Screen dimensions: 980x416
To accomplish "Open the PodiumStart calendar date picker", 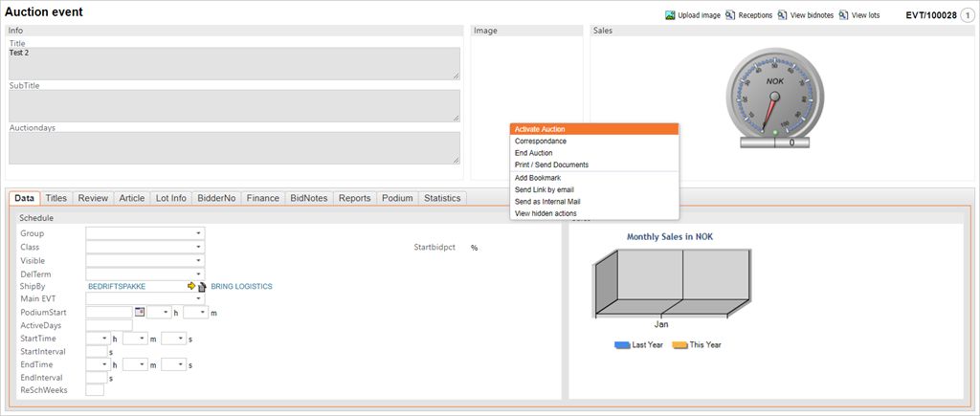I will click(139, 312).
